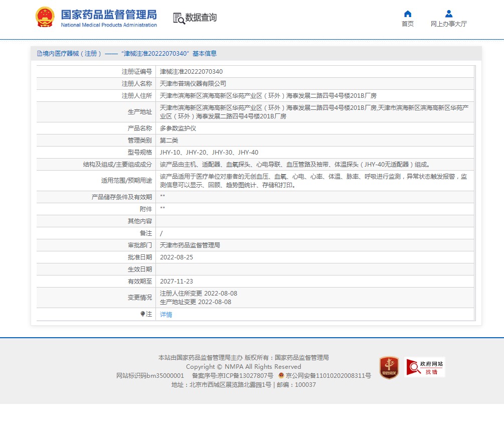Click 第二类 management category value

[169, 140]
